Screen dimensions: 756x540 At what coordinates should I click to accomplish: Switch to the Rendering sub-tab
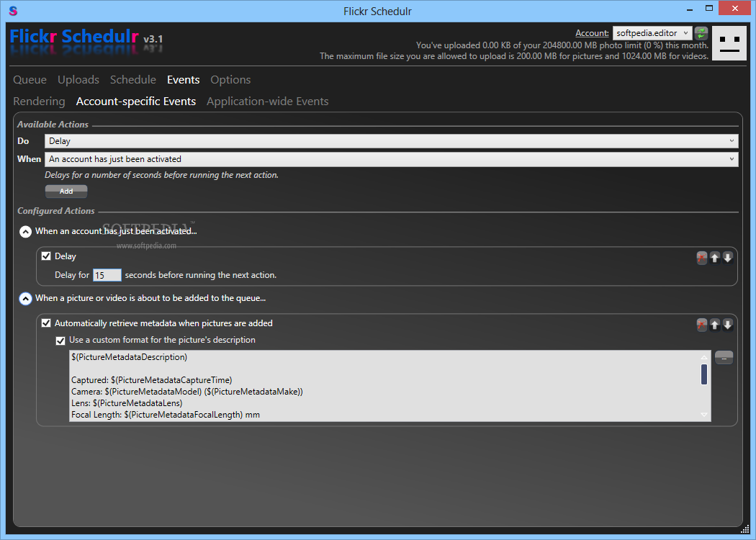point(39,102)
